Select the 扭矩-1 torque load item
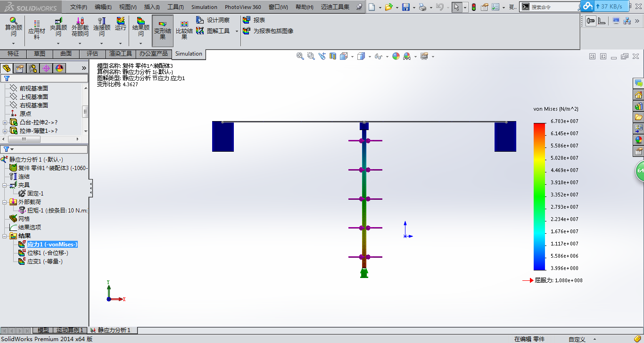Screen dimensions: 644x343 point(53,211)
